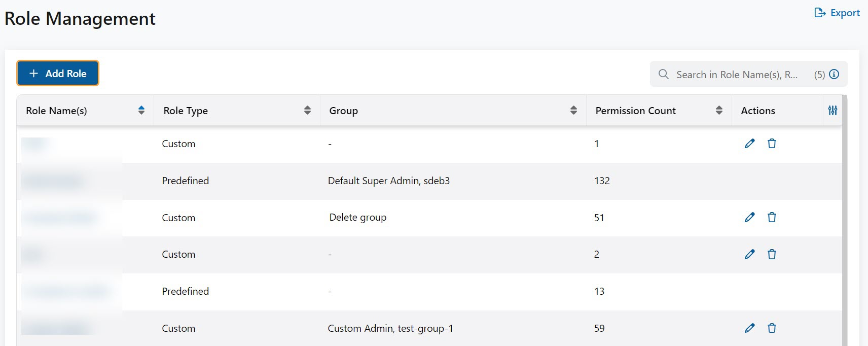Open the column settings filter icon
The image size is (868, 346).
[x=833, y=111]
